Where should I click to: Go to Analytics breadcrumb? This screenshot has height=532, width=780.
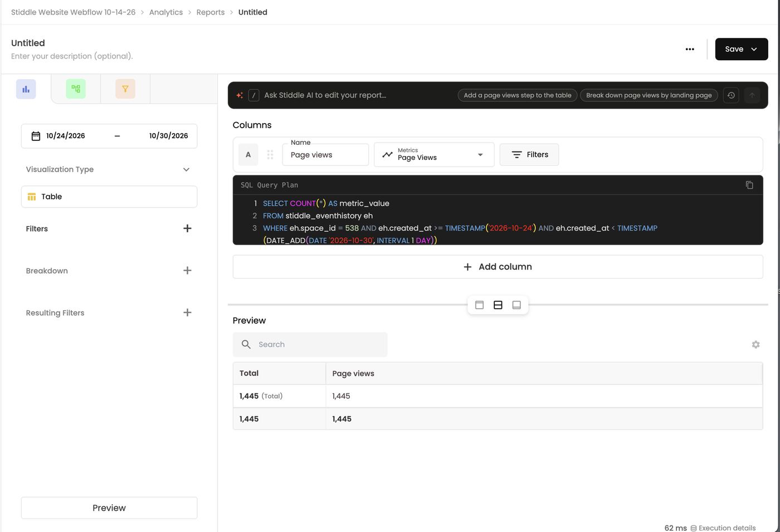click(x=166, y=12)
